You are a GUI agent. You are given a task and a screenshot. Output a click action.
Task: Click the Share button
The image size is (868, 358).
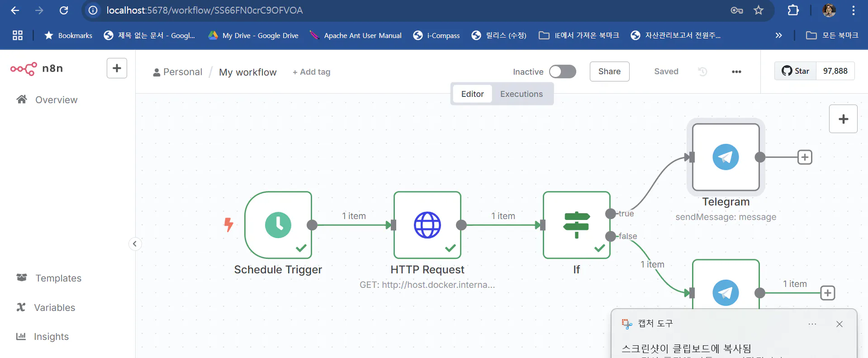[609, 72]
